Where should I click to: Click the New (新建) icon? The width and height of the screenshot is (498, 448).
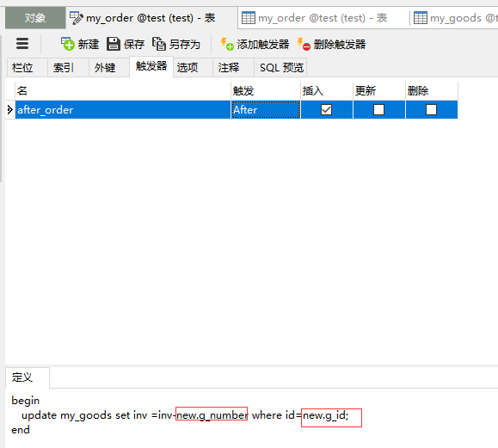[x=68, y=44]
